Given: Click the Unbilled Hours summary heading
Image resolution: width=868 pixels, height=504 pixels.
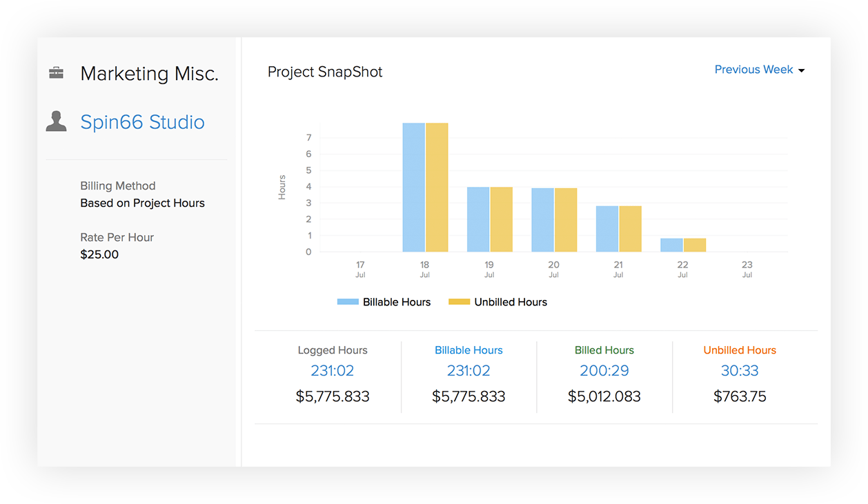Looking at the screenshot, I should point(739,350).
